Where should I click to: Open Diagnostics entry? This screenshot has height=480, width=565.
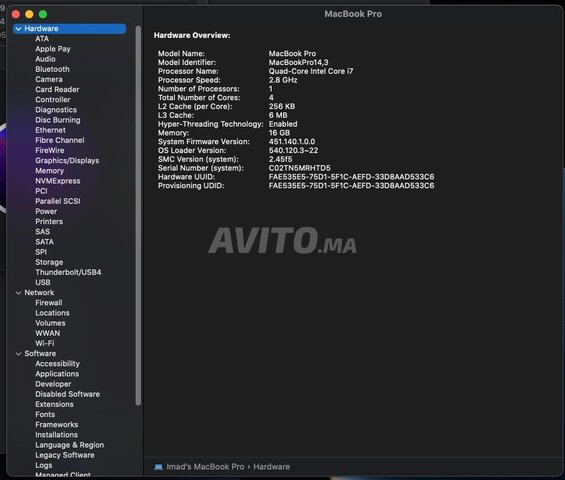click(56, 110)
